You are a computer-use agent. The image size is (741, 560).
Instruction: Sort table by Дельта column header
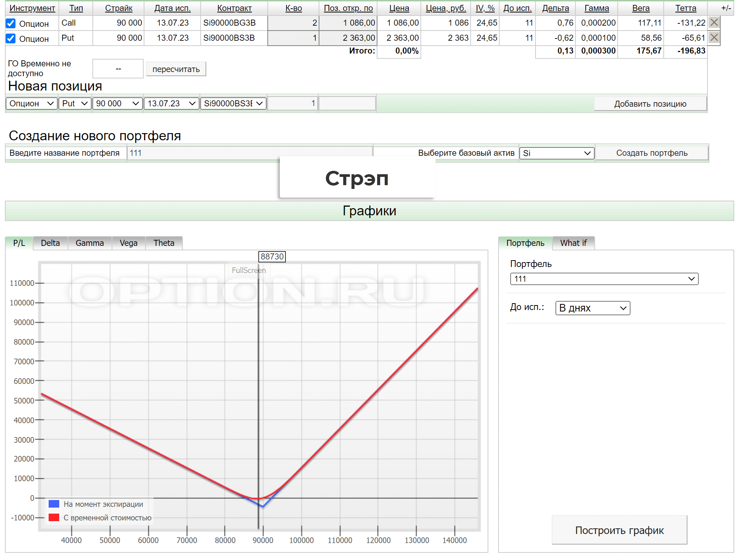click(x=555, y=8)
